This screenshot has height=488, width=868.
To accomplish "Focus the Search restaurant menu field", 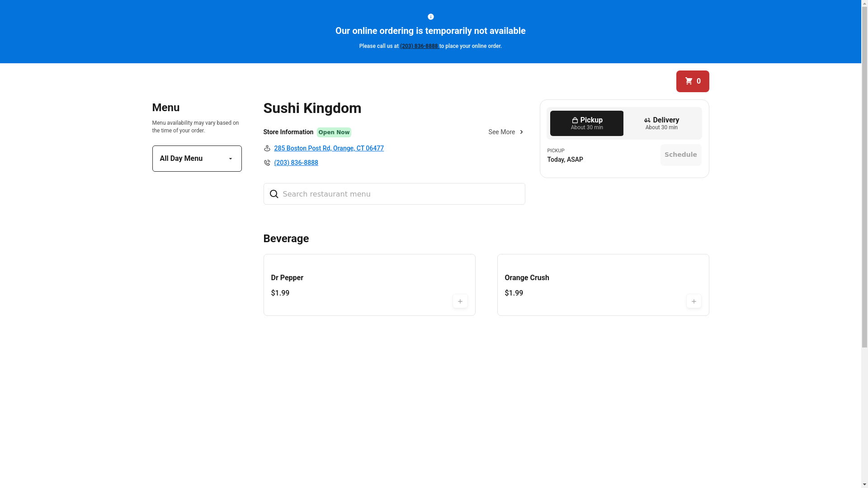I will tap(394, 194).
